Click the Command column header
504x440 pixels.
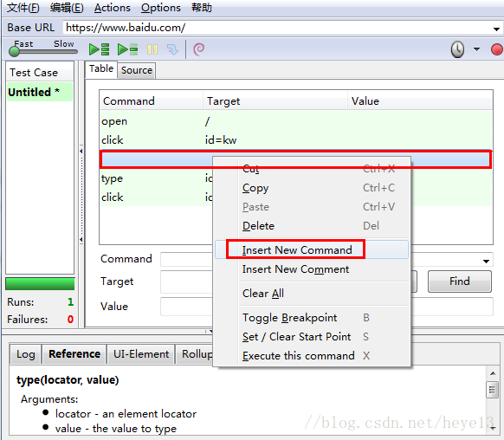[x=151, y=101]
